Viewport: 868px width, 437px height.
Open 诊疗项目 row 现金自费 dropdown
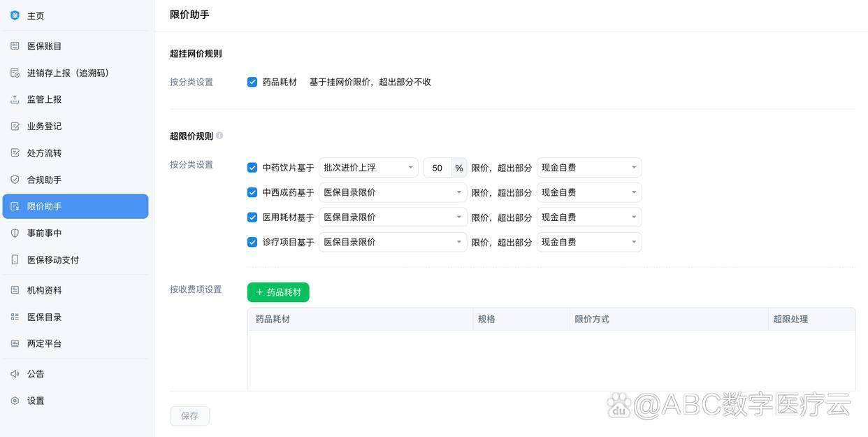pos(589,242)
